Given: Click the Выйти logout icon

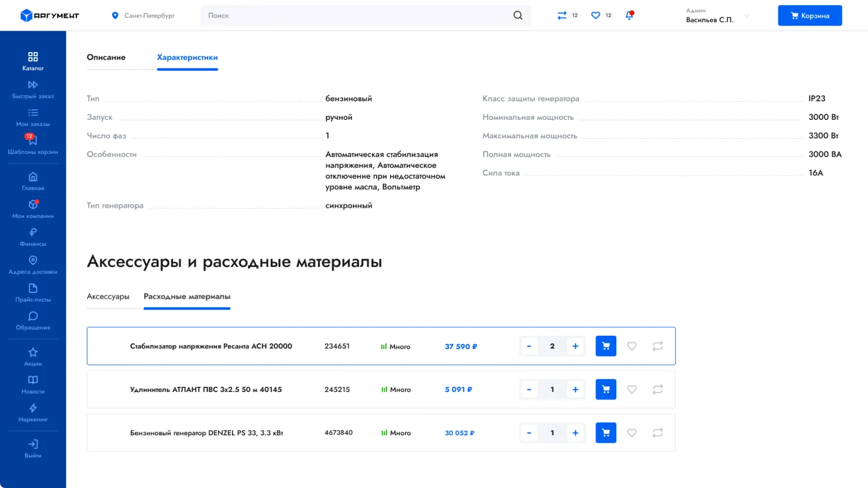Looking at the screenshot, I should coord(33,445).
